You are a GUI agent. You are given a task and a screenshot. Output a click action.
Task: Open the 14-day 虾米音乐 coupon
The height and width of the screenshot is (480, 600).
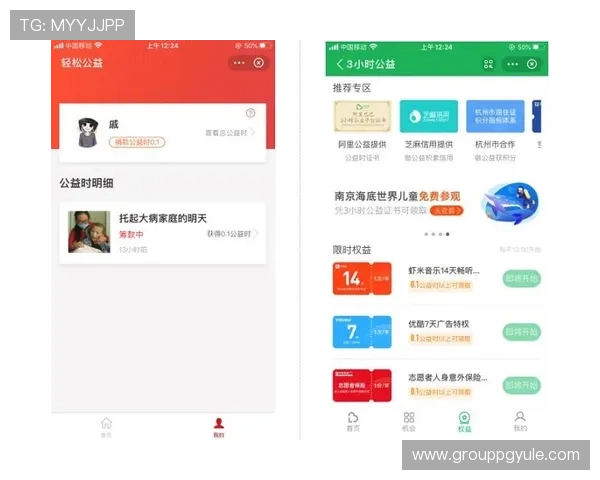coord(362,278)
